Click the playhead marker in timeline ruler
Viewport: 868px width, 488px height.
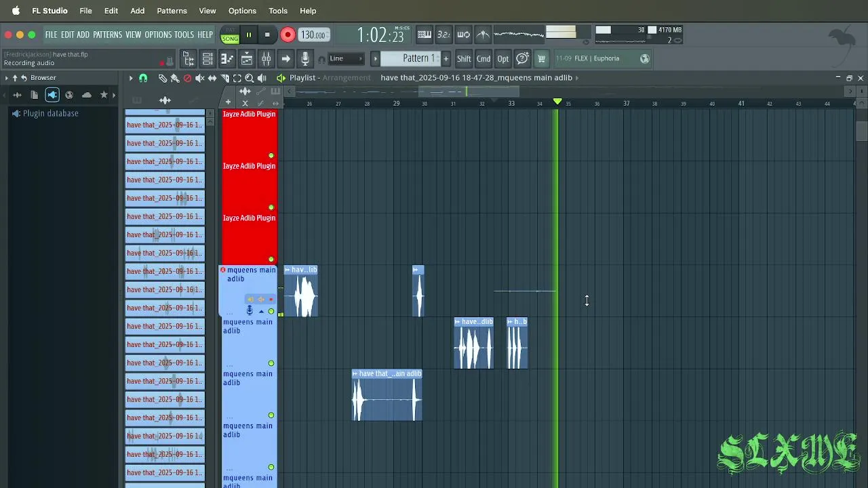pyautogui.click(x=557, y=102)
